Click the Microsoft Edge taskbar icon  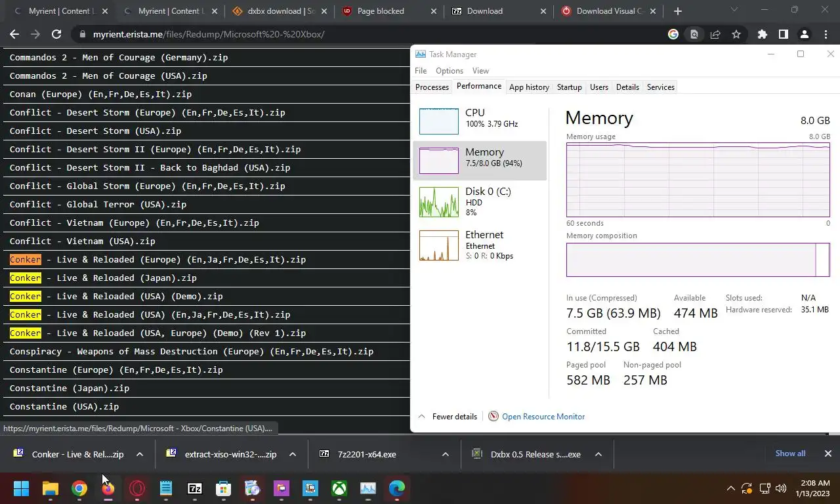click(397, 488)
